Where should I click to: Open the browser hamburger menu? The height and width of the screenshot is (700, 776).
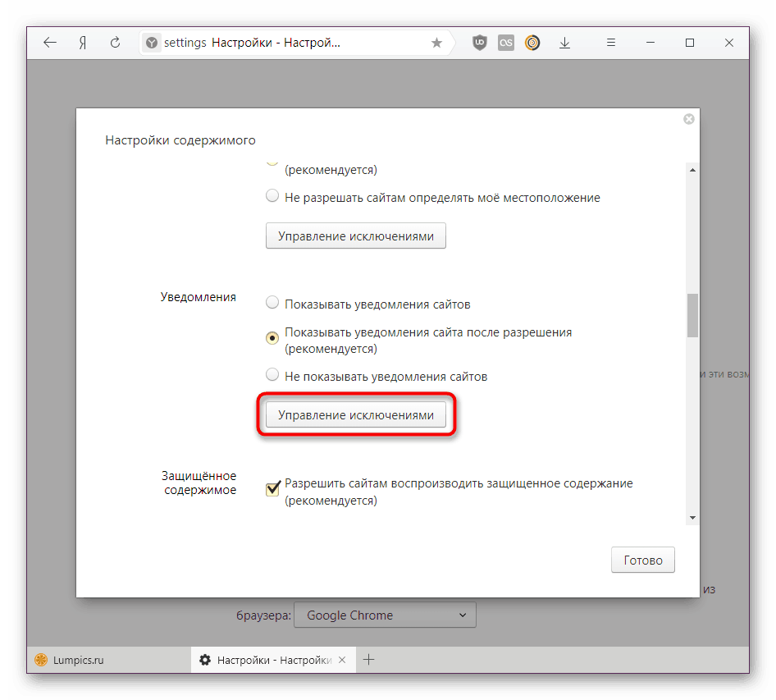pyautogui.click(x=610, y=43)
